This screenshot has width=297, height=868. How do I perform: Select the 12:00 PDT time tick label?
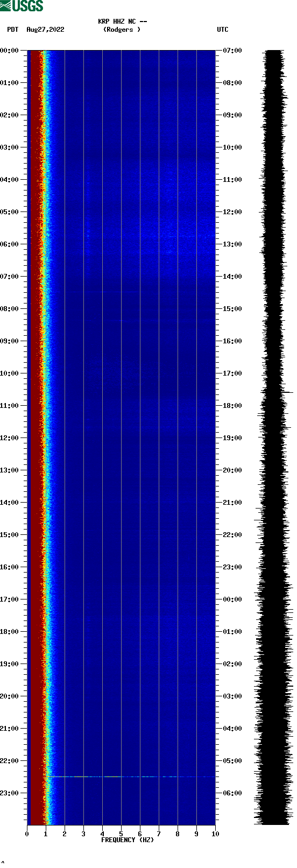[9, 438]
